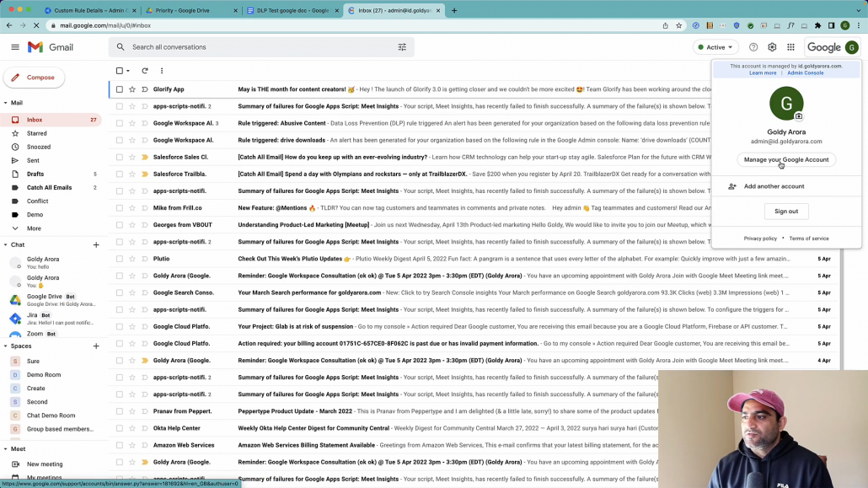Select the Glorify App email checkbox
This screenshot has height=488, width=868.
(x=120, y=89)
